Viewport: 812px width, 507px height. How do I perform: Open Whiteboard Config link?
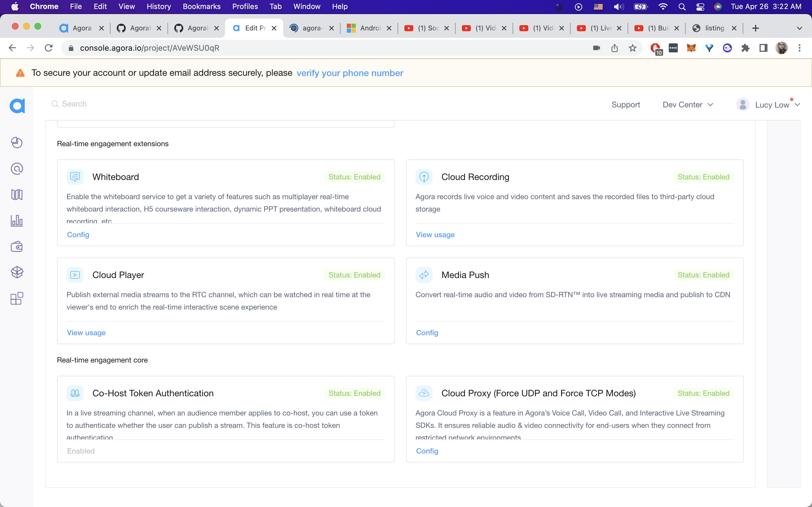[x=78, y=235]
